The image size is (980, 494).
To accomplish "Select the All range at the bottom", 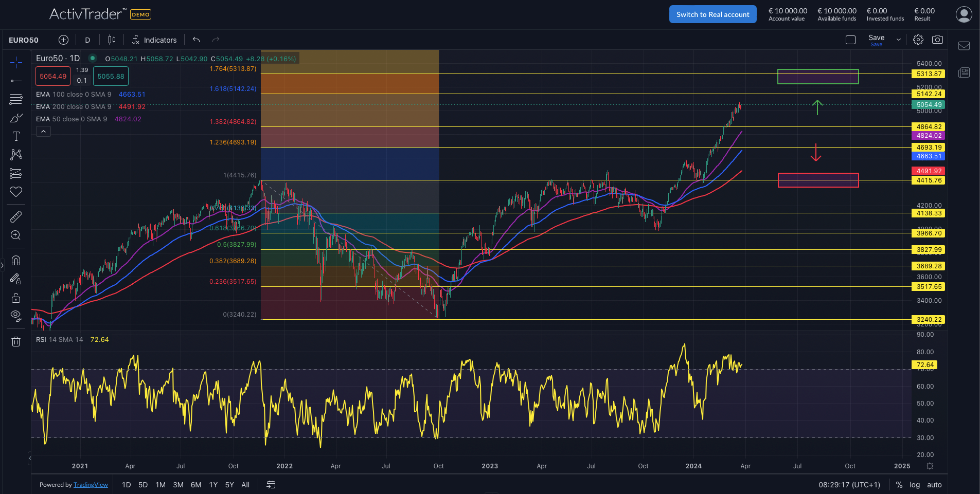I will click(245, 484).
